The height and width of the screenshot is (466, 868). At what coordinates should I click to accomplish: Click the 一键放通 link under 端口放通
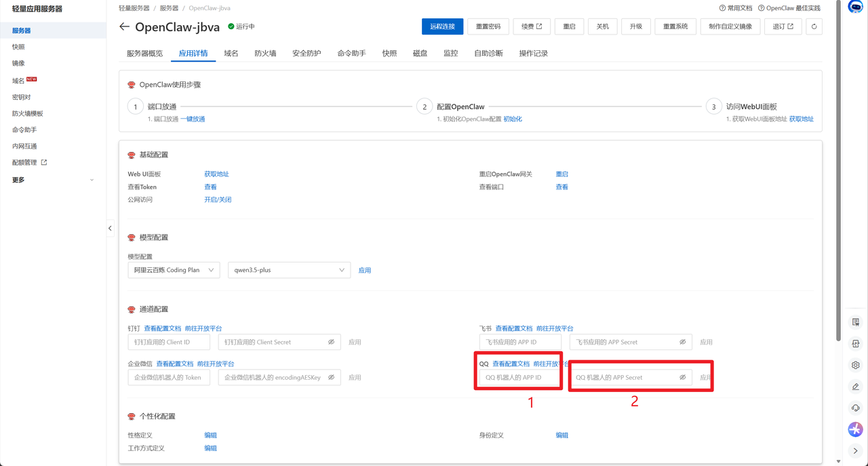(193, 119)
